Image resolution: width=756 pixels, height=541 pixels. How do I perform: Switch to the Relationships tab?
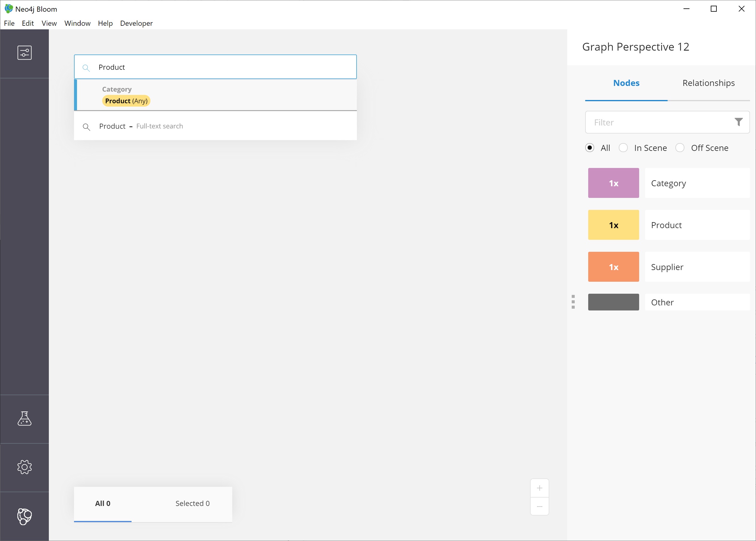709,83
